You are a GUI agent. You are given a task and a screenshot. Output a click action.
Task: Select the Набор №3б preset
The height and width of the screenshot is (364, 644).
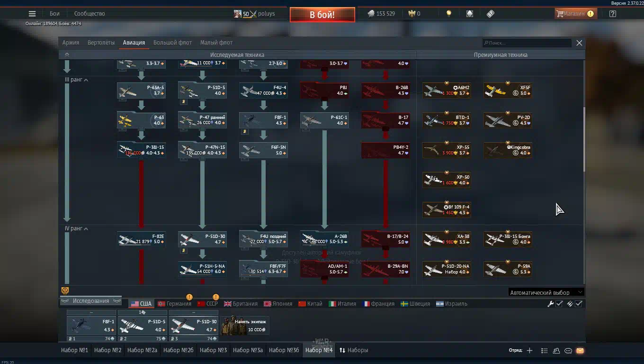point(284,350)
